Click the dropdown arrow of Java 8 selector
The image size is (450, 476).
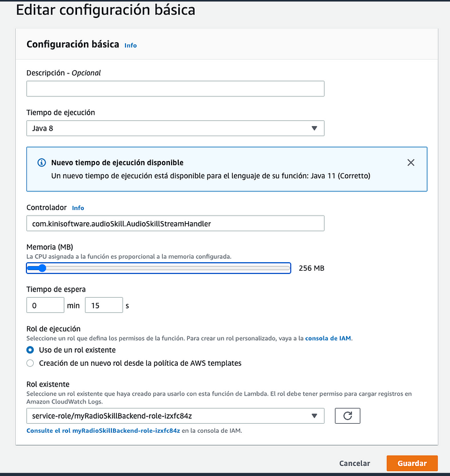click(314, 128)
